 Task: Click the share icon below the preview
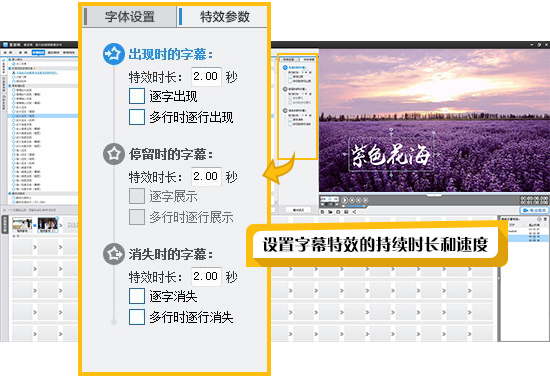(355, 212)
